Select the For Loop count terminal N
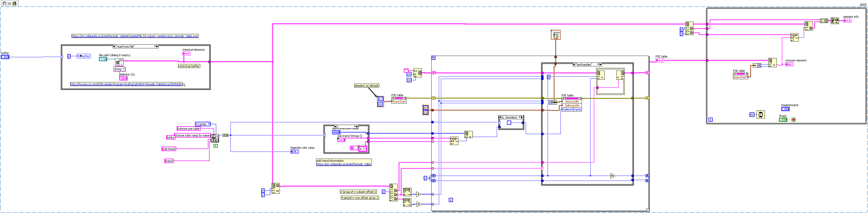The height and width of the screenshot is (213, 868). click(433, 58)
